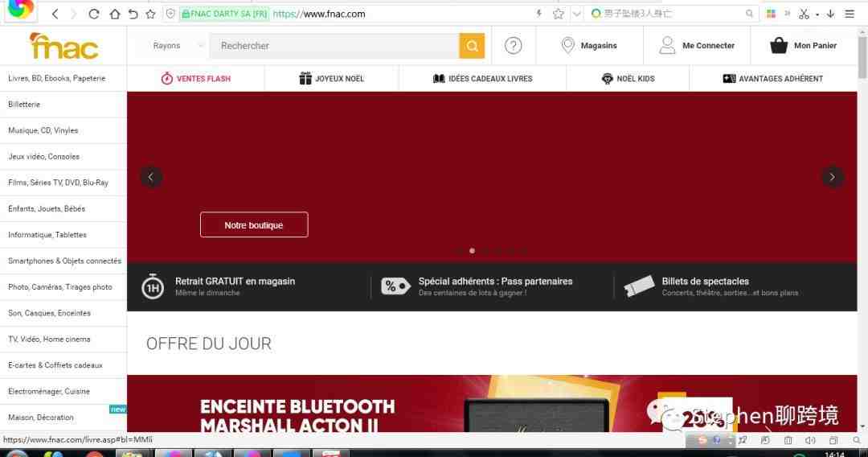The height and width of the screenshot is (457, 868).
Task: Select Livres, BD, Ebooks, Papeterie category
Action: point(63,78)
